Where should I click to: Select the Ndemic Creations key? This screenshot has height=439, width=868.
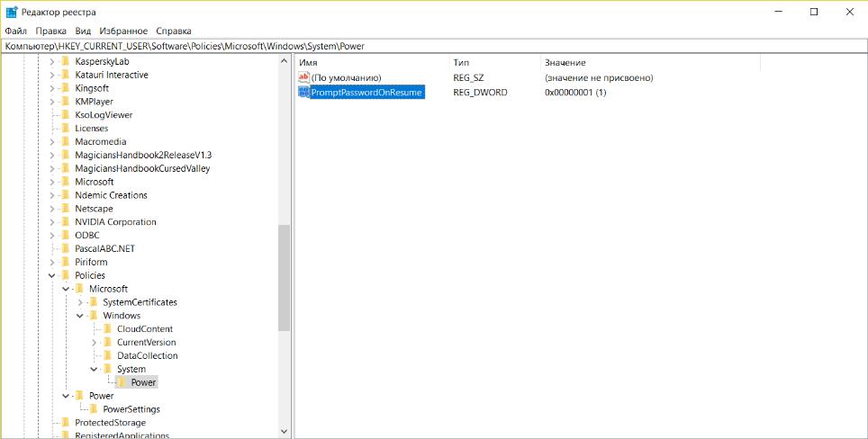[x=112, y=195]
